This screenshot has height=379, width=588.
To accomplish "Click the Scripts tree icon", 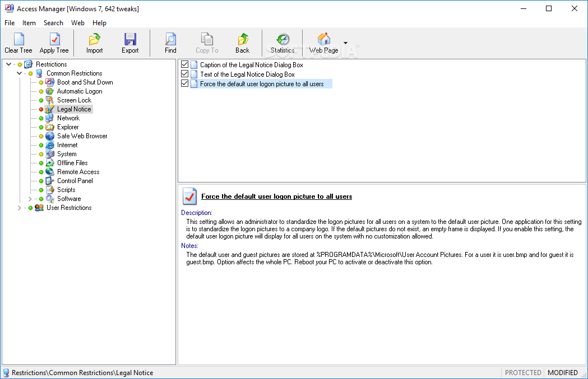I will (x=50, y=190).
